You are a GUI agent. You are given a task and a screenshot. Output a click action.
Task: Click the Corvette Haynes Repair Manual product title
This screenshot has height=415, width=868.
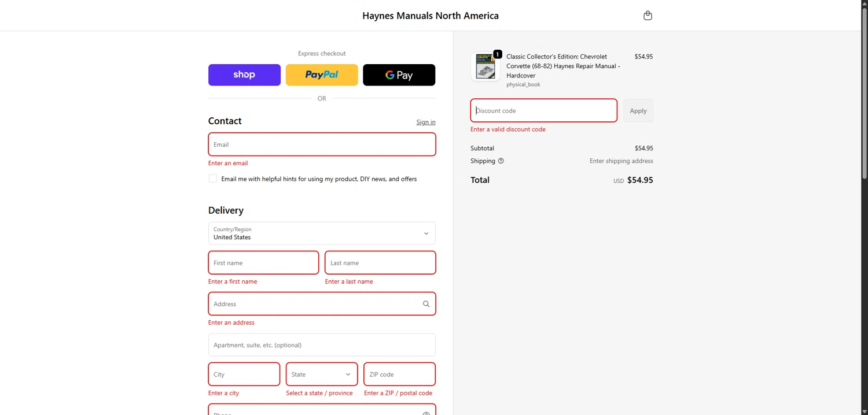pyautogui.click(x=564, y=66)
